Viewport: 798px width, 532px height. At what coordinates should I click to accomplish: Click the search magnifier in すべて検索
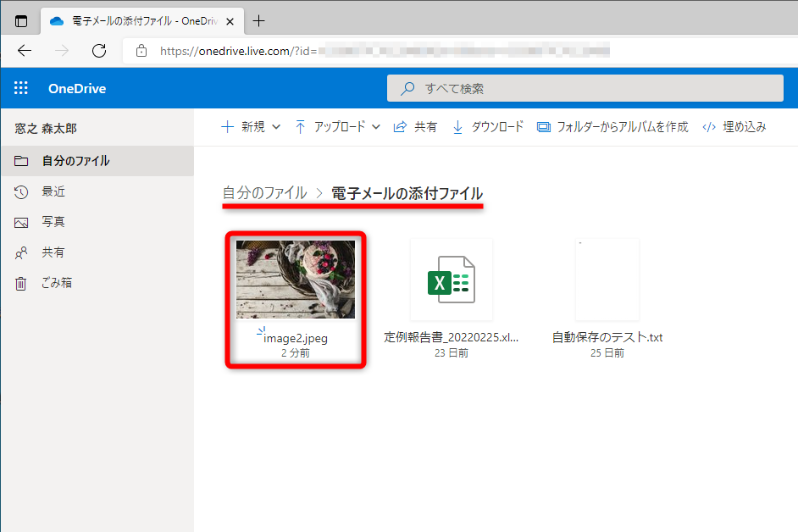pyautogui.click(x=407, y=87)
